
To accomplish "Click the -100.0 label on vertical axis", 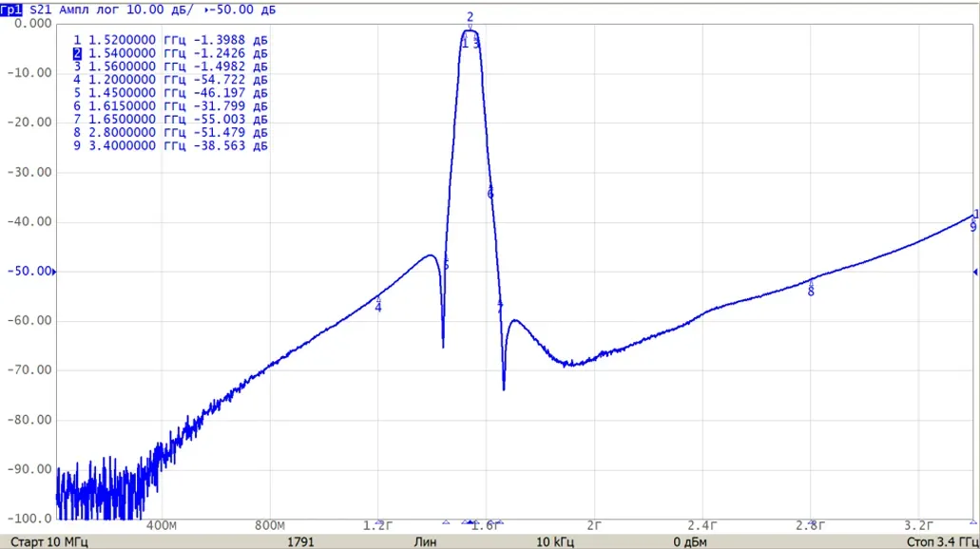I will [x=29, y=519].
